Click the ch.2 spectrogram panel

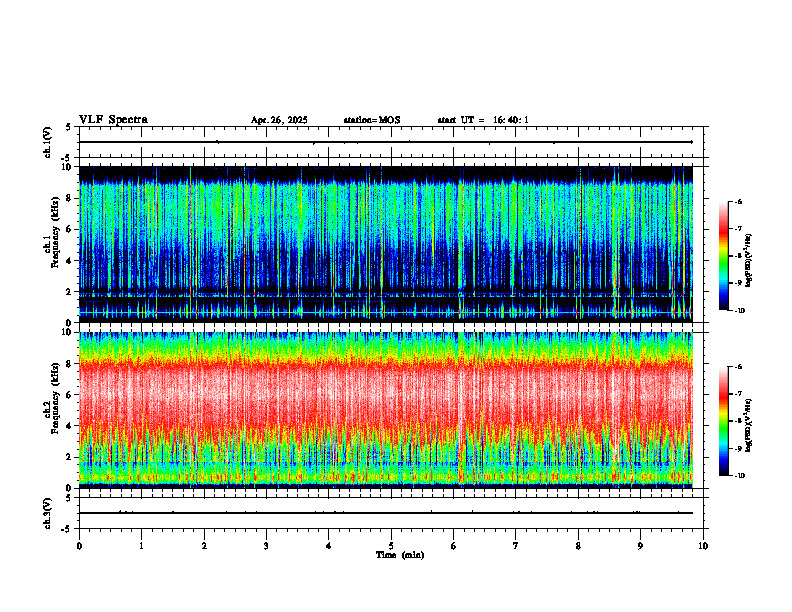tap(386, 410)
